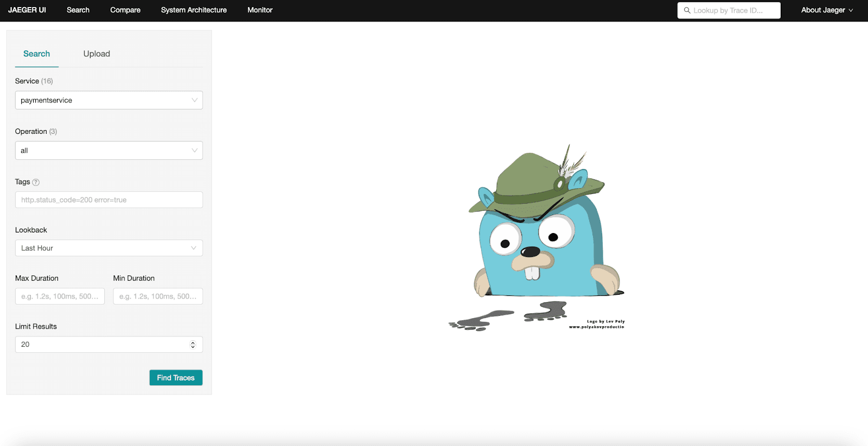The height and width of the screenshot is (446, 868).
Task: Click the Limit Results stepper arrows
Action: click(x=193, y=345)
